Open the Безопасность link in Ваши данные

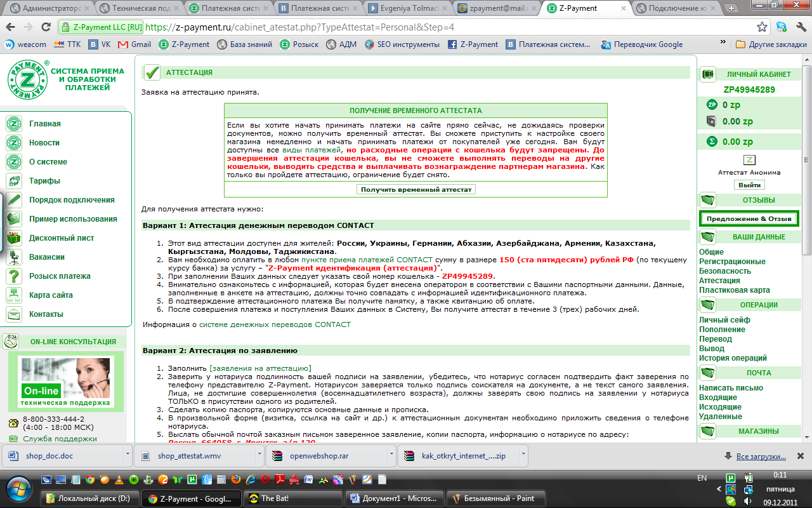[725, 271]
